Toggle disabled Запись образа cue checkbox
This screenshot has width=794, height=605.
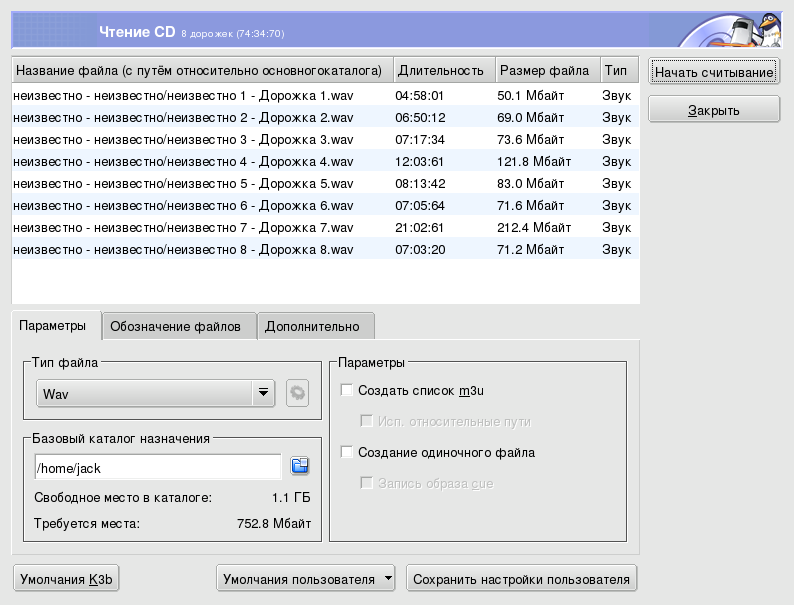click(x=366, y=483)
